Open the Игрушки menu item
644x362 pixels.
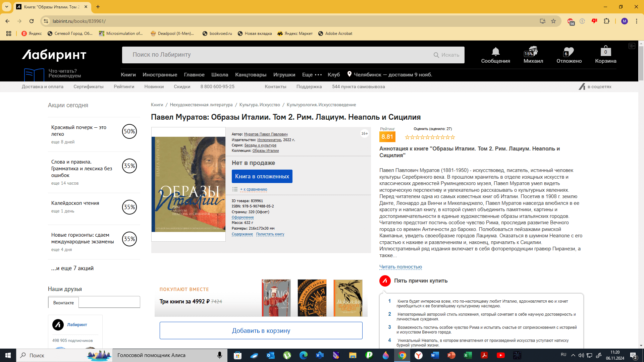pos(284,74)
